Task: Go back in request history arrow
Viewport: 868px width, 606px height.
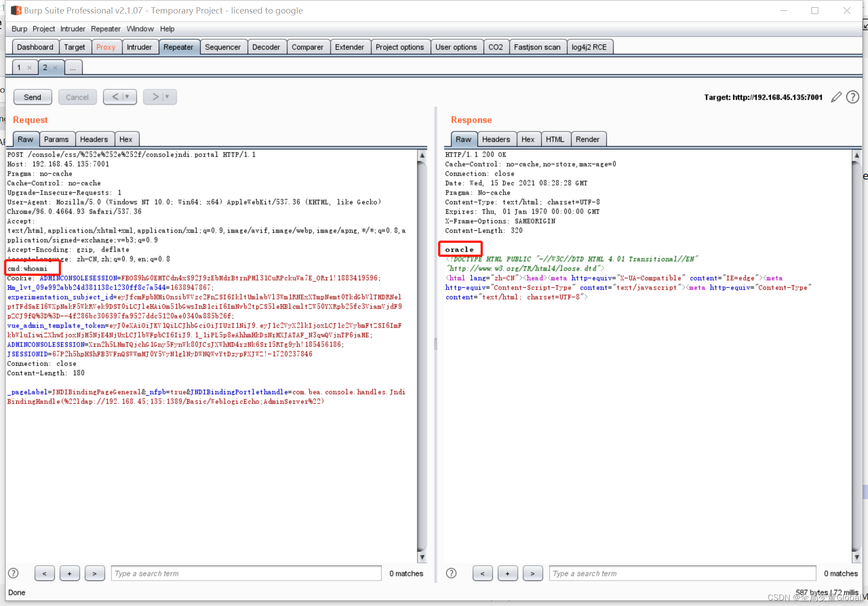Action: pos(115,97)
